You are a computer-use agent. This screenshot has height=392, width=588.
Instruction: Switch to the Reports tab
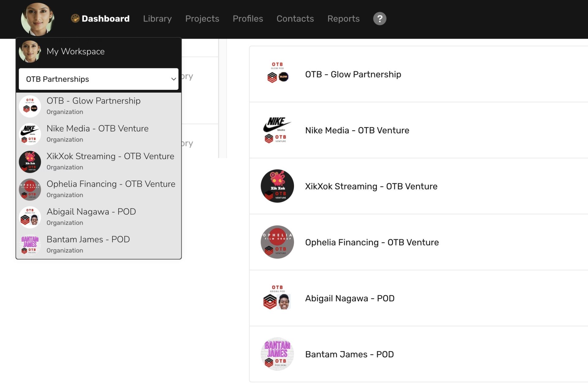point(343,19)
